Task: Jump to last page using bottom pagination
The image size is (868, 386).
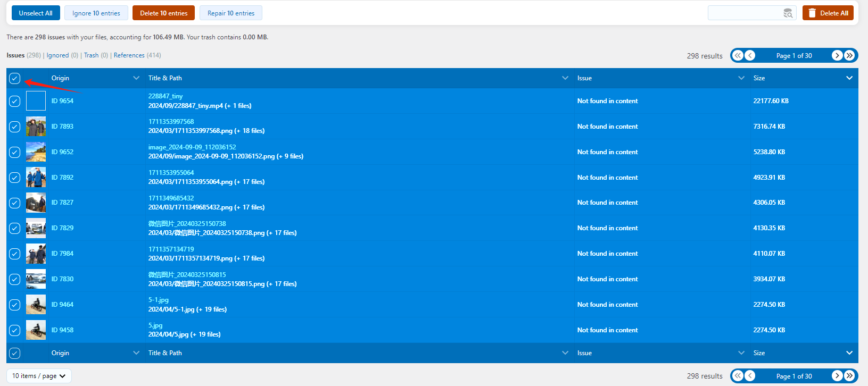Action: point(849,376)
